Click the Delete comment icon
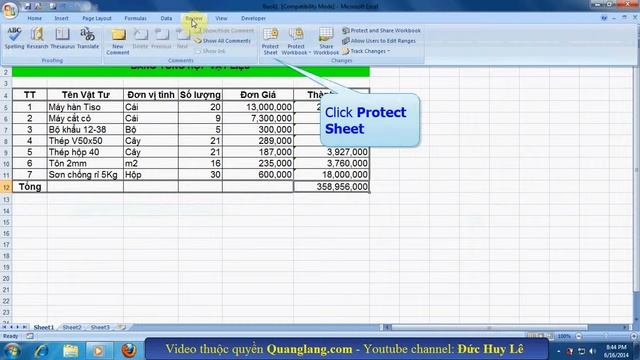 click(x=140, y=38)
